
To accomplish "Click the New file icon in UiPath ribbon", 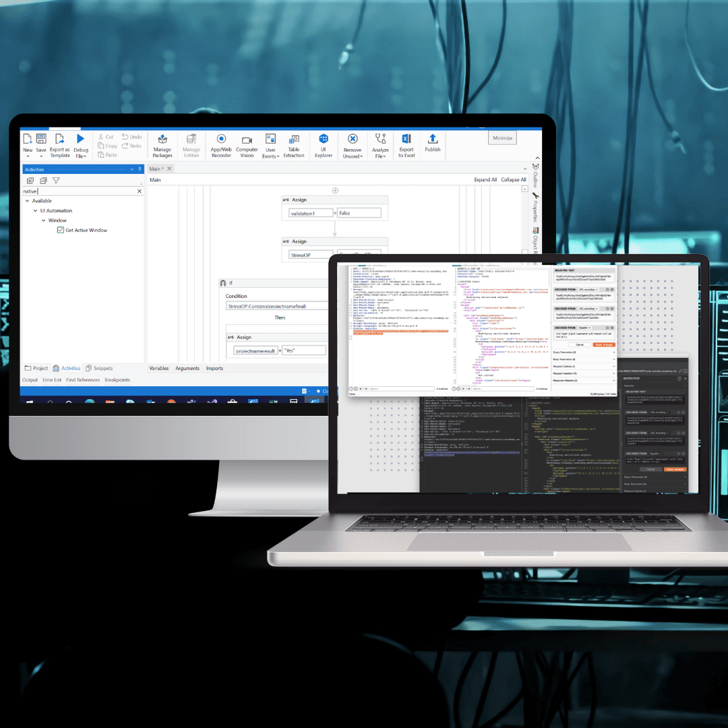I will (28, 139).
